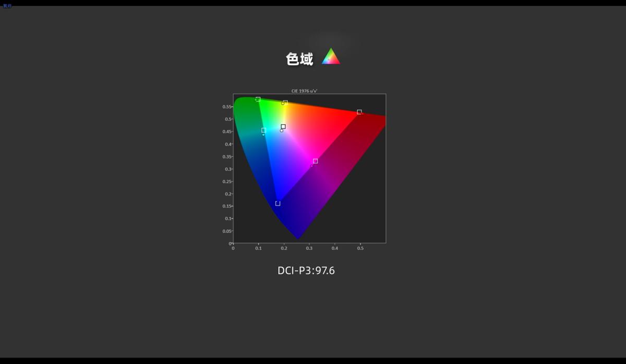Click the 色域 title text
The height and width of the screenshot is (364, 626).
click(298, 59)
